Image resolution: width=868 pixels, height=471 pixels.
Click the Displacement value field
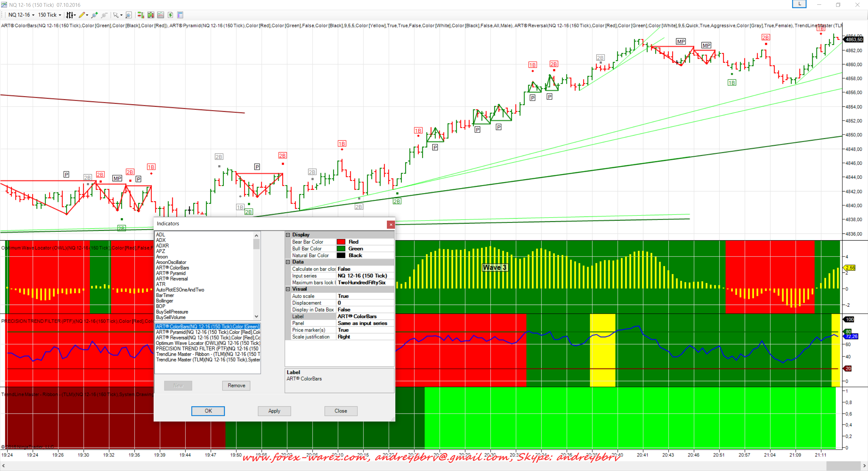[x=364, y=303]
